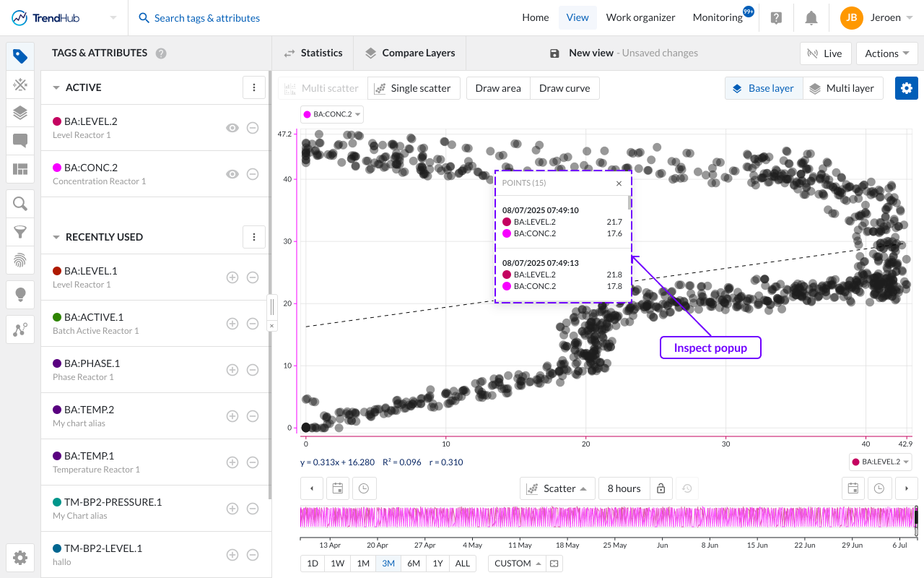Click the Draw area button
The image size is (924, 578).
498,88
